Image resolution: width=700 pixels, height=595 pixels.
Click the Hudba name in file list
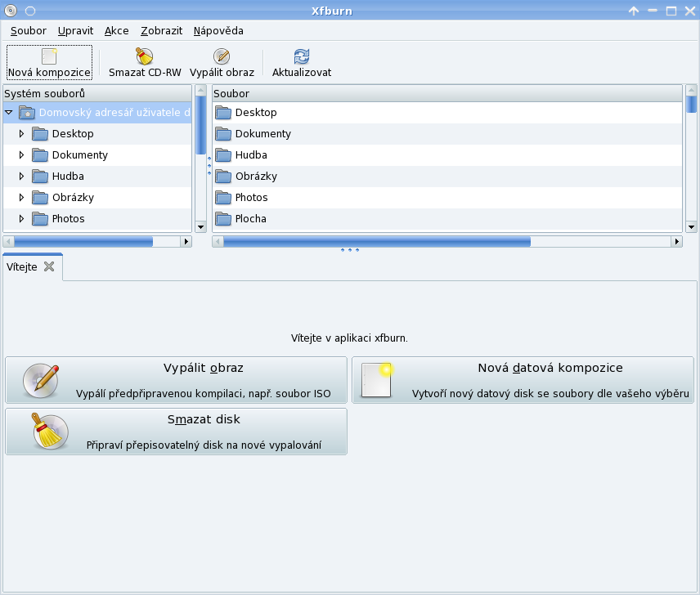pos(251,154)
